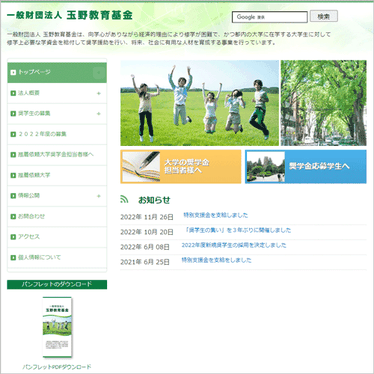Click the pamphlet cover thumbnail
The height and width of the screenshot is (374, 374).
pos(57,327)
